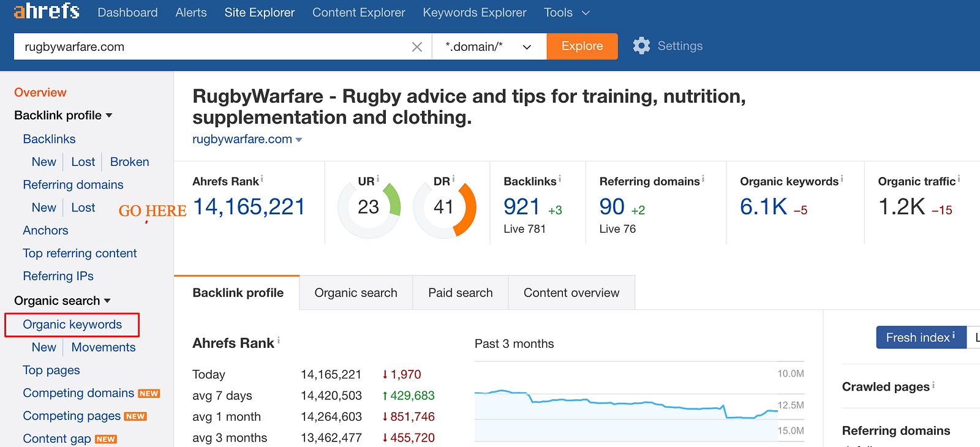
Task: Collapse the Organic search sidebar section
Action: tap(107, 301)
